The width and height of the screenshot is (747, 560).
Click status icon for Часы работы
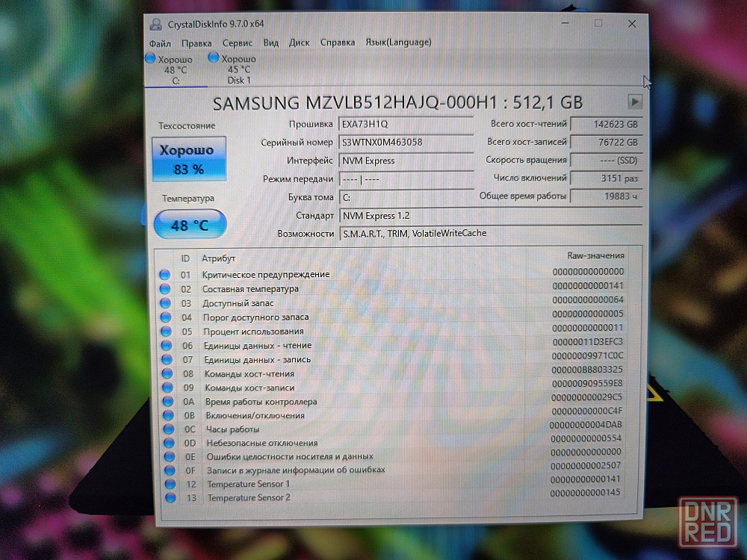pos(169,429)
